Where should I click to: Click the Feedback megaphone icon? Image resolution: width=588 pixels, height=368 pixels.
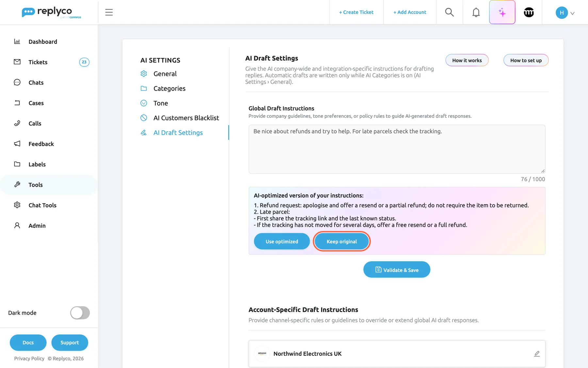coord(17,144)
